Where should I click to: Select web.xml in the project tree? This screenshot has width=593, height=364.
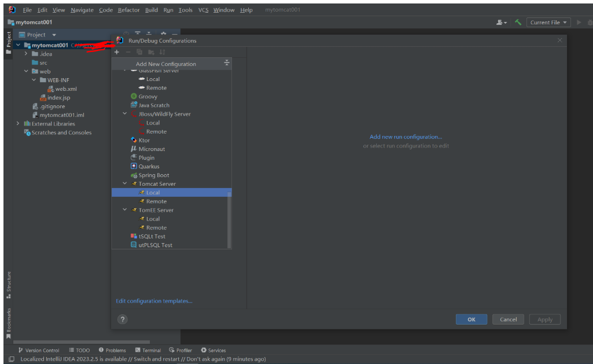(62, 89)
